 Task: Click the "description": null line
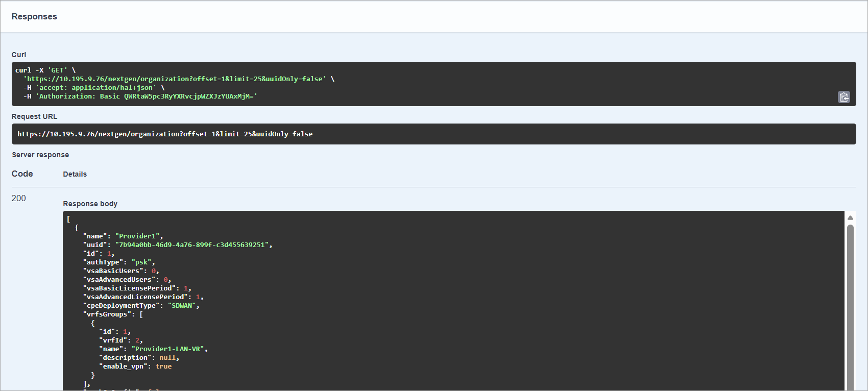tap(139, 358)
